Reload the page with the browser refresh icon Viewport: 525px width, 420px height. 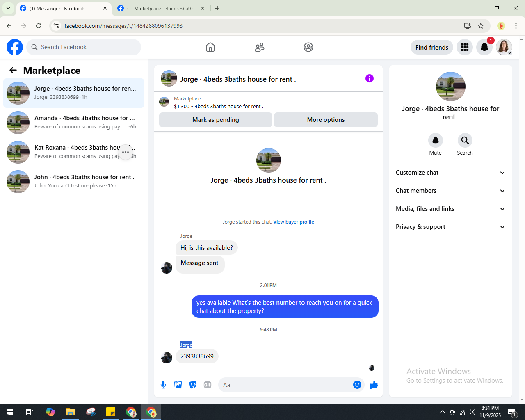click(39, 26)
